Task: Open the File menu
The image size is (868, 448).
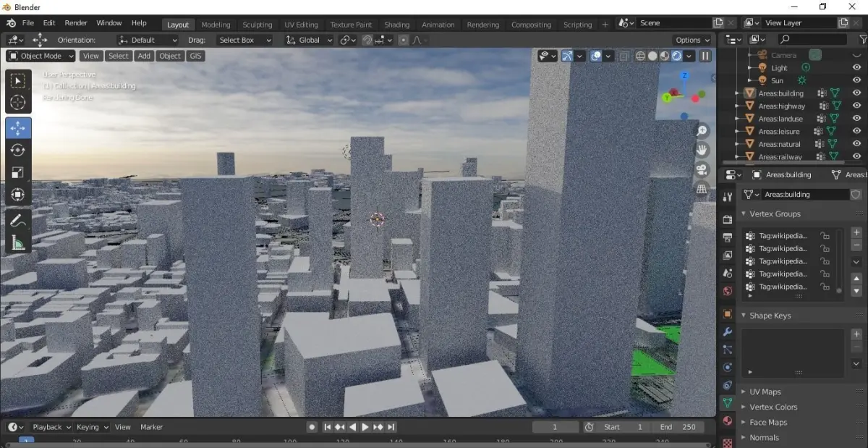Action: [27, 23]
